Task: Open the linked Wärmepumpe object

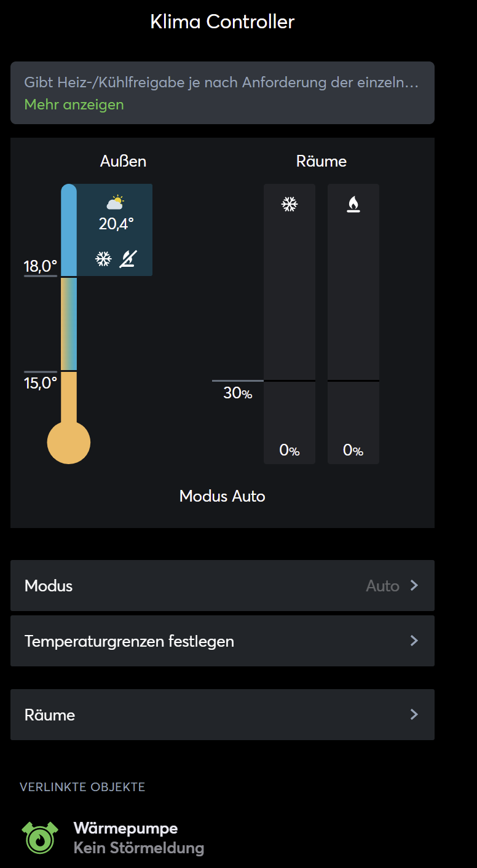Action: (x=125, y=828)
